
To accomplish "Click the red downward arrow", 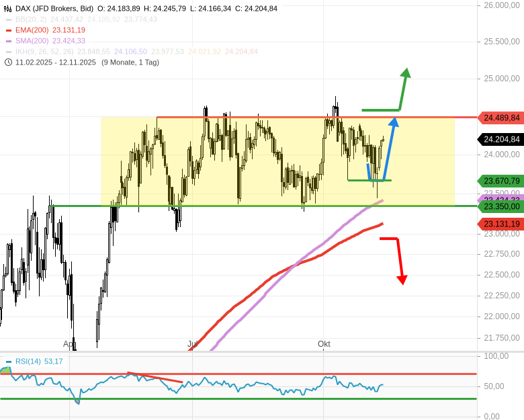I will click(401, 262).
